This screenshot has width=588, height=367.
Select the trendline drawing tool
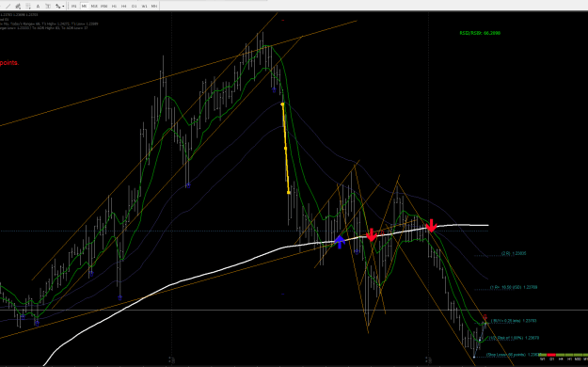click(8, 6)
